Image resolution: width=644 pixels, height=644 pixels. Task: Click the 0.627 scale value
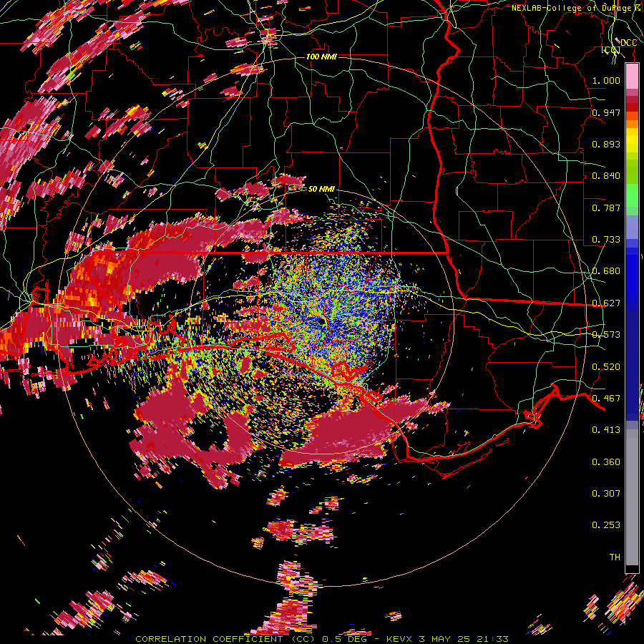click(x=606, y=303)
